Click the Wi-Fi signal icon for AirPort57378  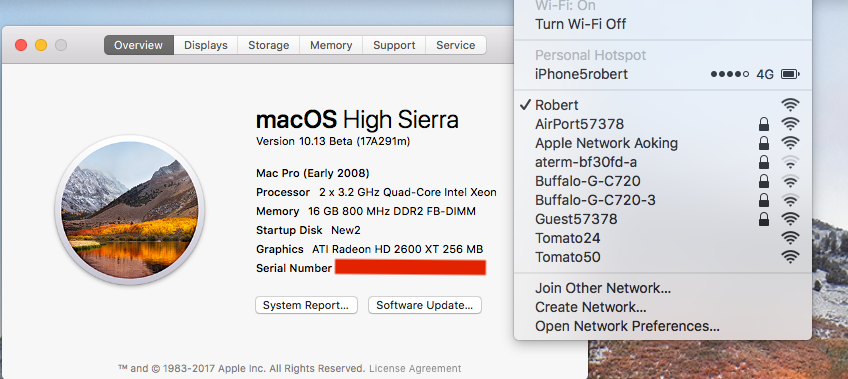pos(790,124)
